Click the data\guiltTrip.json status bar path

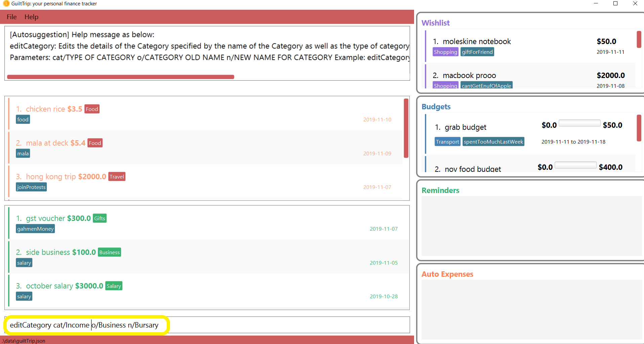[x=24, y=341]
